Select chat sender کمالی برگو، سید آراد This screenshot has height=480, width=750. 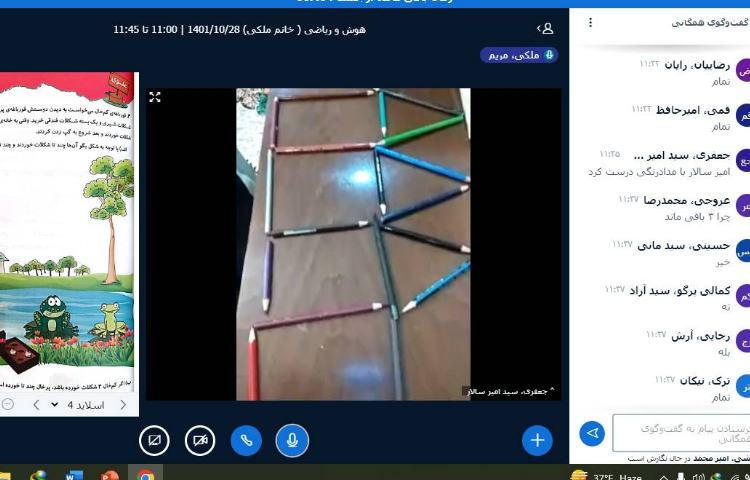coord(680,291)
